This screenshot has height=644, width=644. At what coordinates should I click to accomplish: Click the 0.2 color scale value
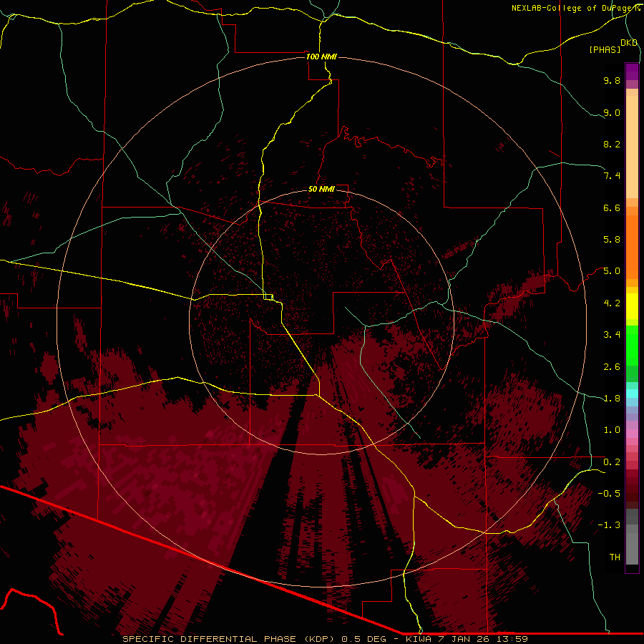612,462
